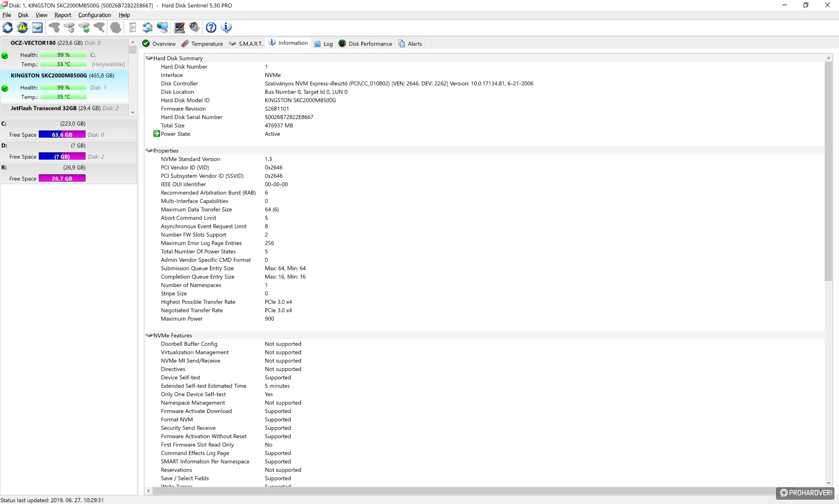The height and width of the screenshot is (504, 839).
Task: Click firmware revision value S2681101
Action: pyautogui.click(x=277, y=108)
